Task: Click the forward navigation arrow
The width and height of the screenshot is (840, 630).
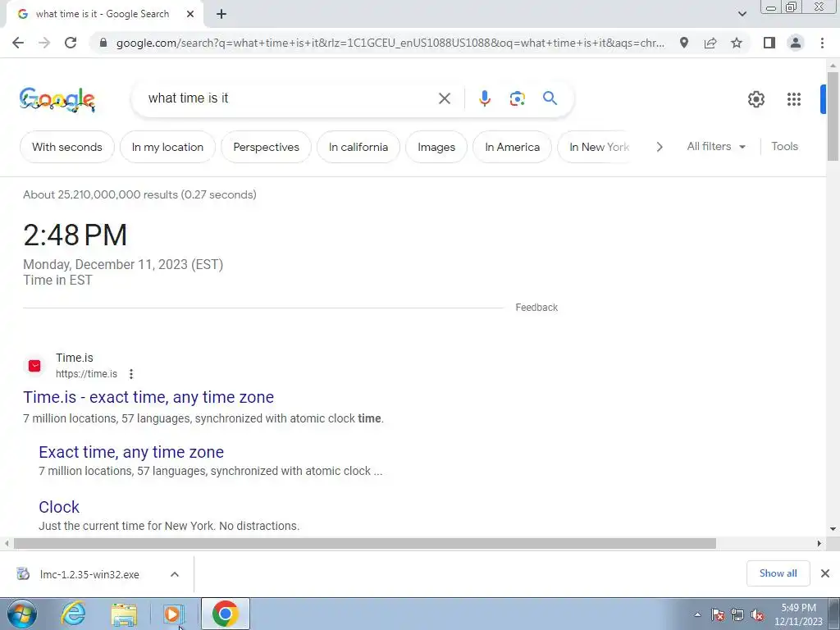Action: tap(44, 43)
